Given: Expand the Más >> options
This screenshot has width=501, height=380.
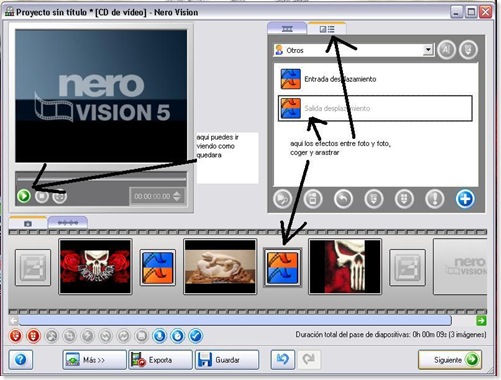Looking at the screenshot, I should [x=94, y=360].
